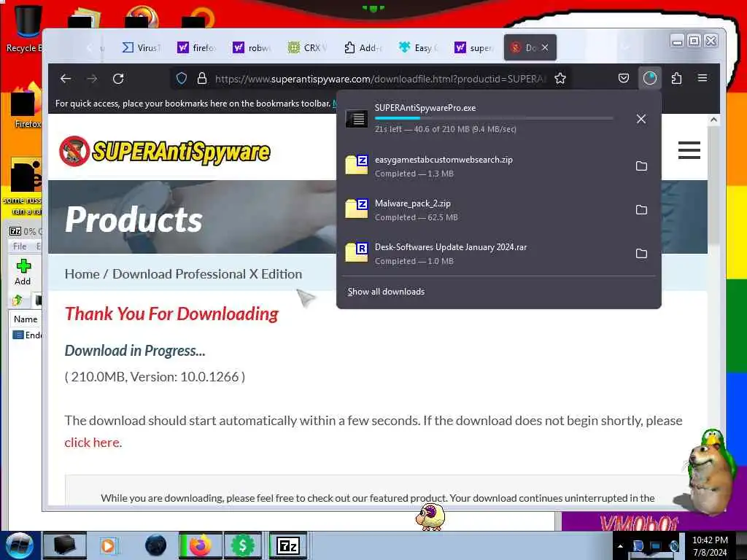Show Malware_pack_2.zip in folder
This screenshot has height=560, width=747.
coord(641,210)
